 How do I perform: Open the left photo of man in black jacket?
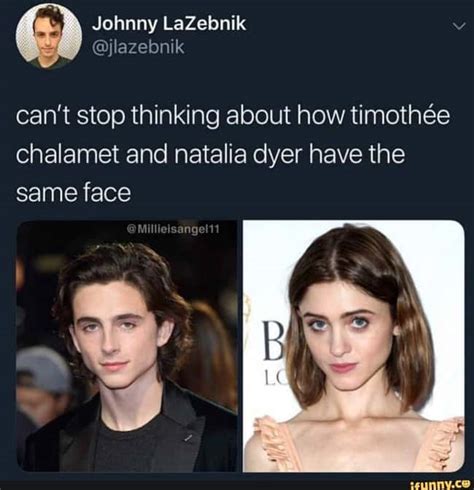127,346
